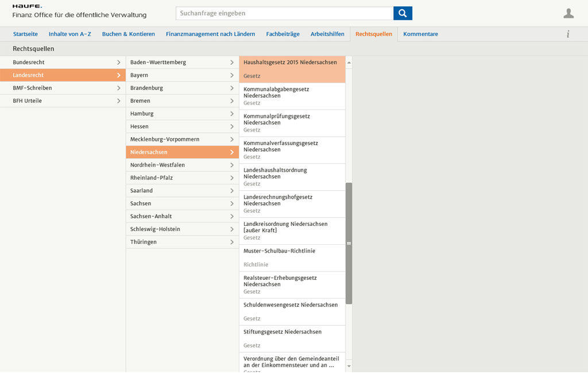Switch to Buchen & Kontieren tab

129,34
